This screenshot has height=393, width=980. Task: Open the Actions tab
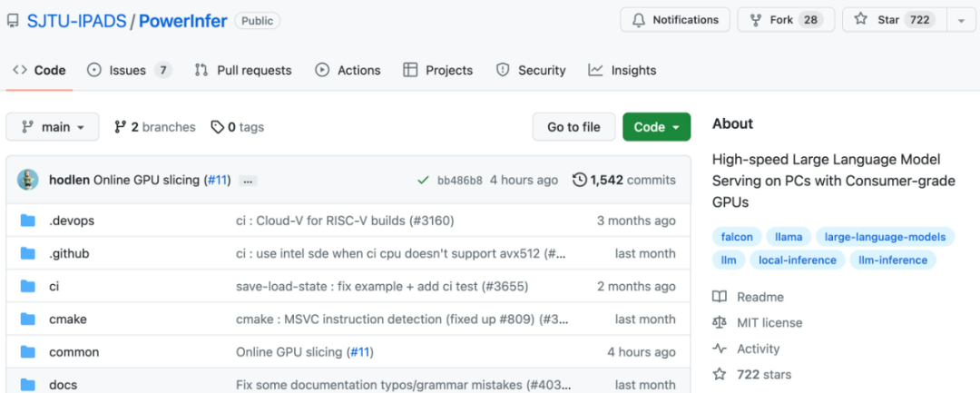[x=348, y=70]
